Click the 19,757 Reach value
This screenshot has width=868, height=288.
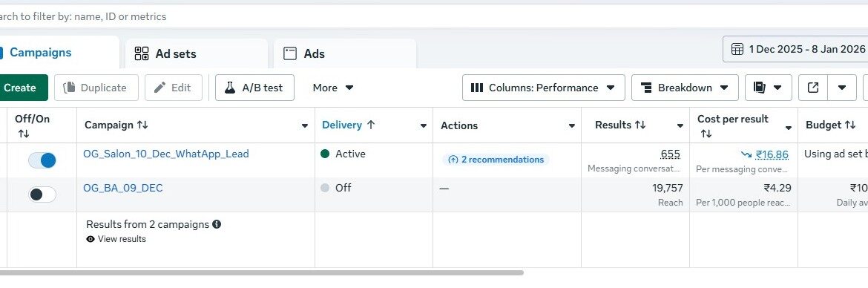coord(668,188)
